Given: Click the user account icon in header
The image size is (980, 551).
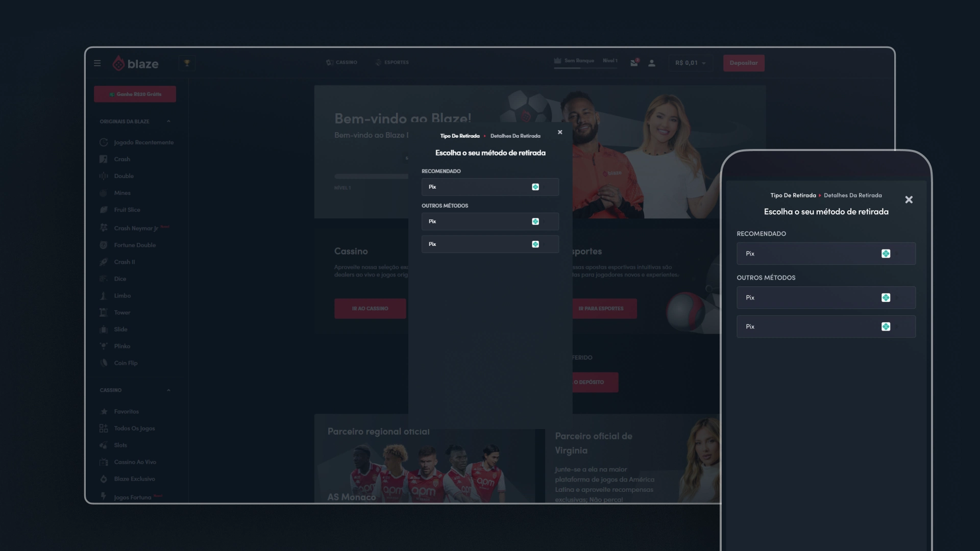Looking at the screenshot, I should coord(651,62).
